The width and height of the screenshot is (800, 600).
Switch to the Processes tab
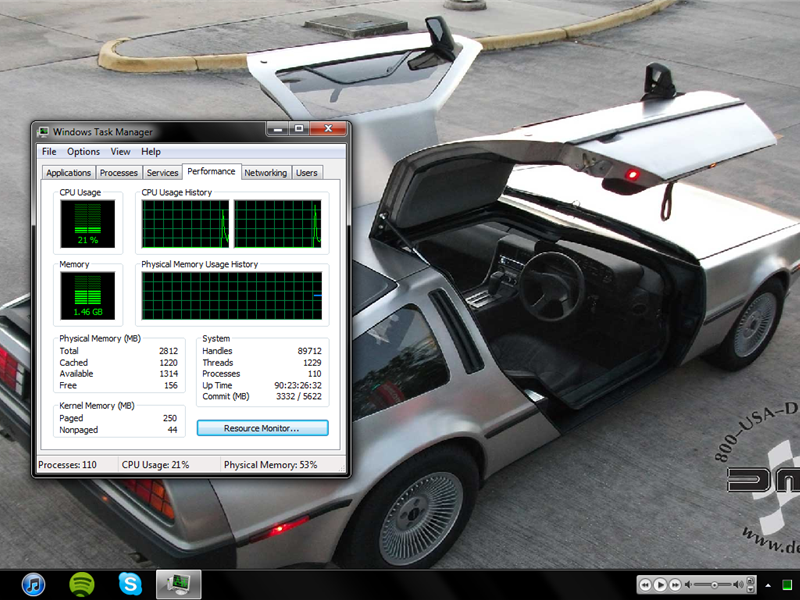(x=119, y=172)
